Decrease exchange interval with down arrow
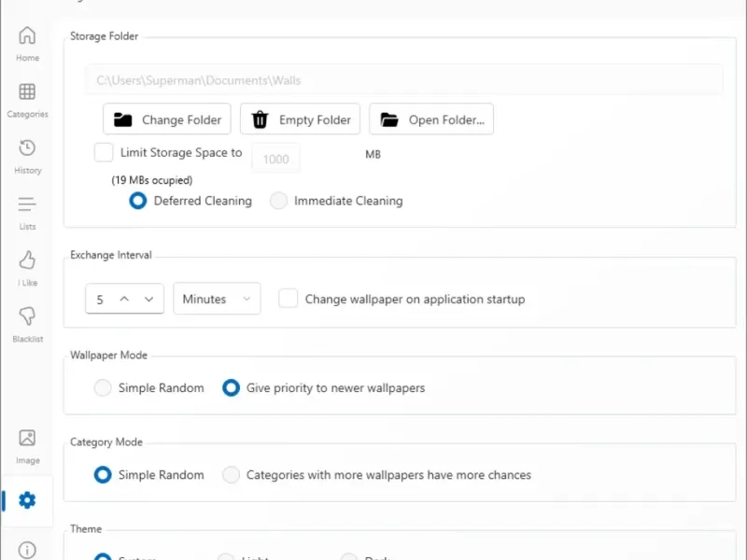 148,299
